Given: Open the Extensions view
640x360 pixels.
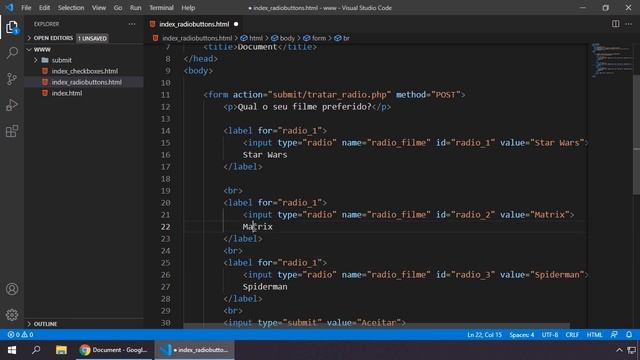Looking at the screenshot, I should click(12, 131).
